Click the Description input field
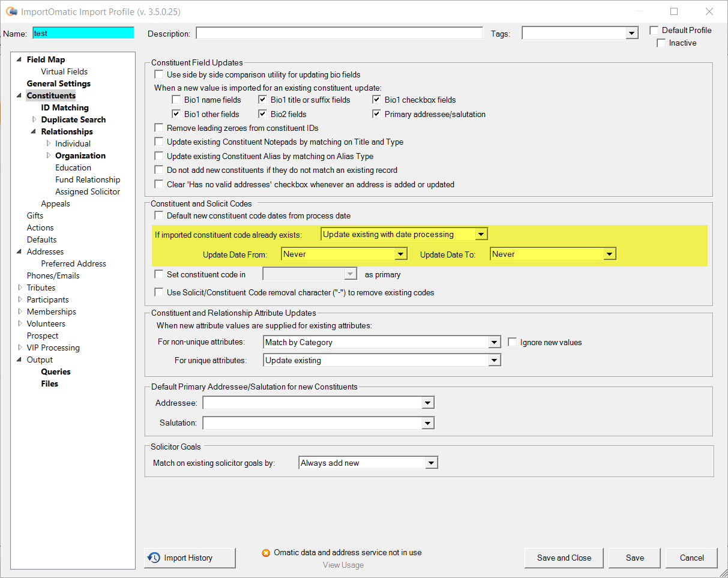Image resolution: width=728 pixels, height=578 pixels. coord(340,34)
